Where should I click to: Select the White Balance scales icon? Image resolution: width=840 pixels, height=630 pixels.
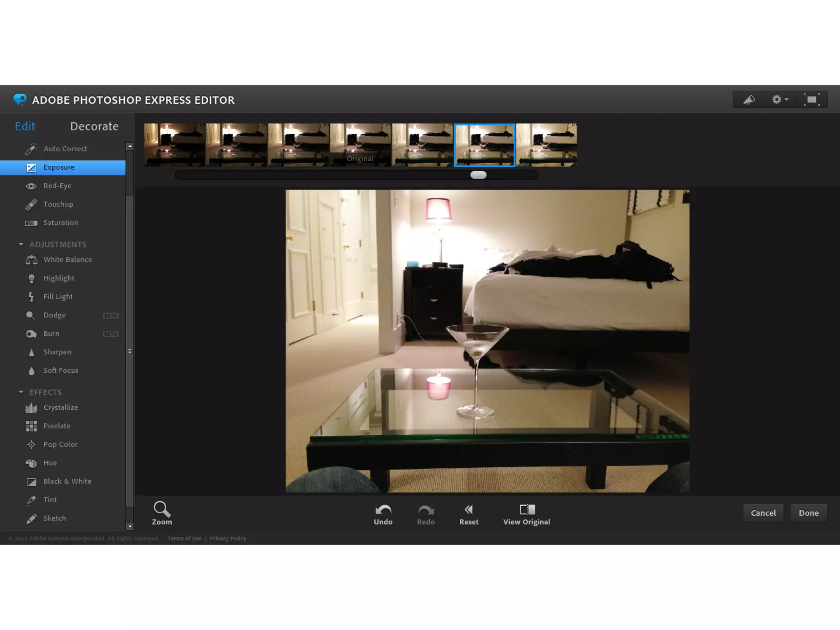32,260
